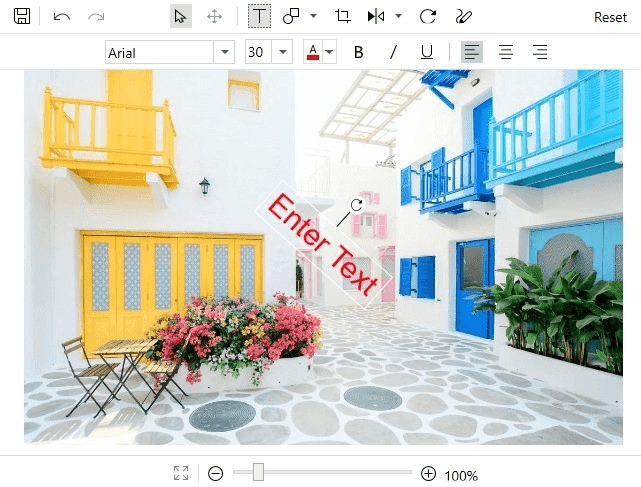641x487 pixels.
Task: Click the Arial font name field
Action: (159, 52)
